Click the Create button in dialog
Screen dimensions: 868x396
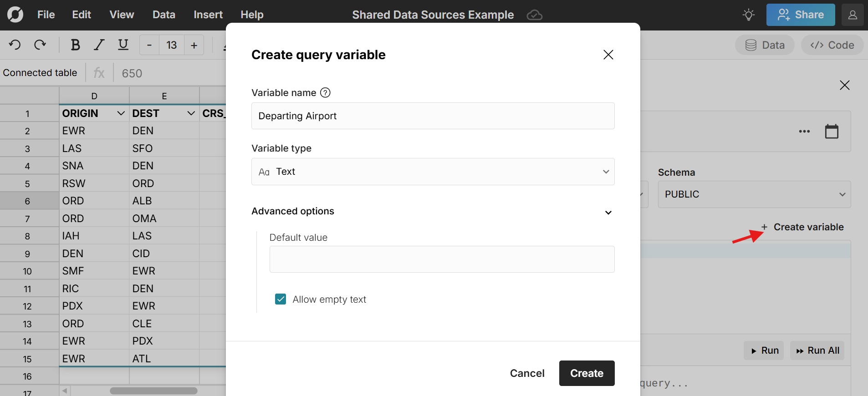587,373
